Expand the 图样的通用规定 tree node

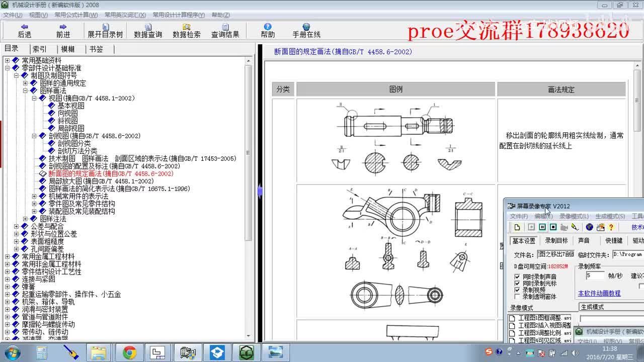(25, 83)
